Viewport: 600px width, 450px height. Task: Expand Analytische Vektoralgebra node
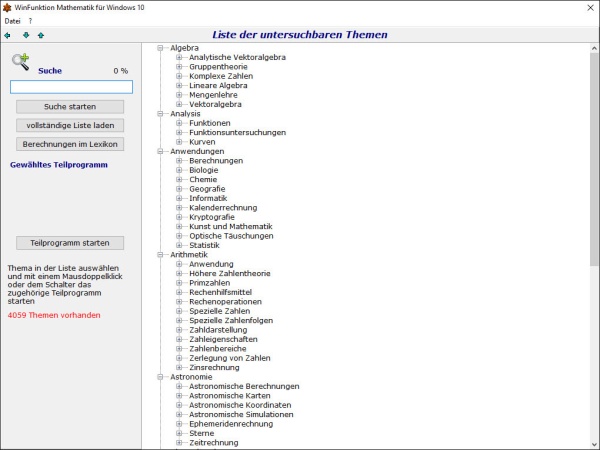click(x=179, y=57)
